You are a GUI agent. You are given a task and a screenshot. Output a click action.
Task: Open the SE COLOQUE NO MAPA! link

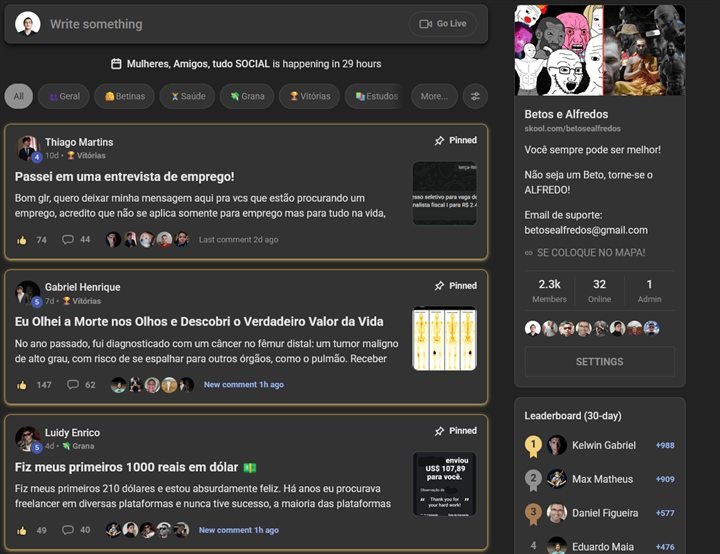click(x=585, y=253)
